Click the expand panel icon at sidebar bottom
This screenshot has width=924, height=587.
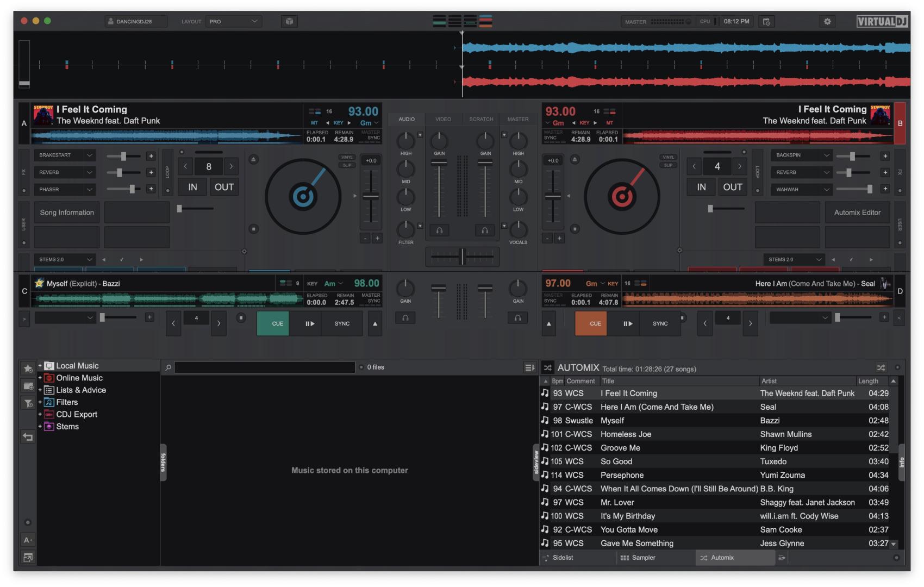pos(28,557)
